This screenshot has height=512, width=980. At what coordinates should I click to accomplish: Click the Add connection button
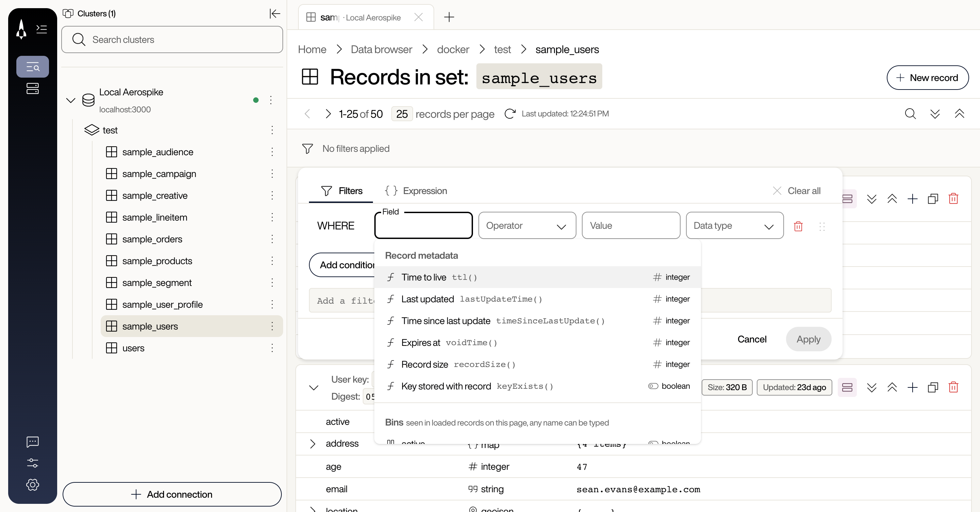172,494
